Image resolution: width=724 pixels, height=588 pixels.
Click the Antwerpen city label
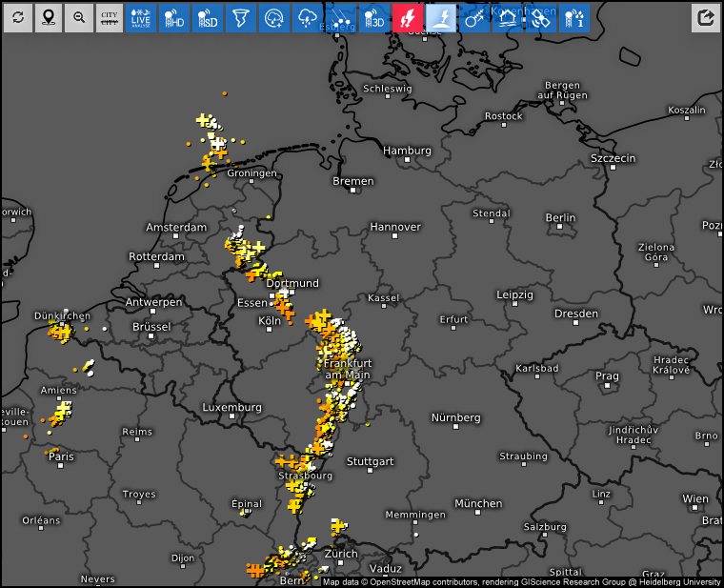coord(153,302)
